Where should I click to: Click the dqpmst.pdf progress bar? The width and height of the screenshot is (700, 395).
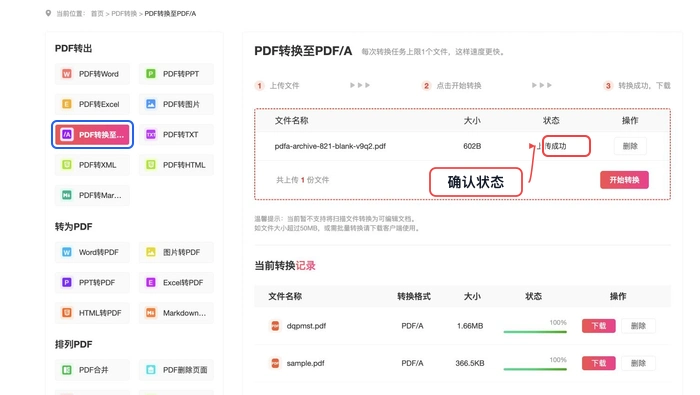point(535,332)
